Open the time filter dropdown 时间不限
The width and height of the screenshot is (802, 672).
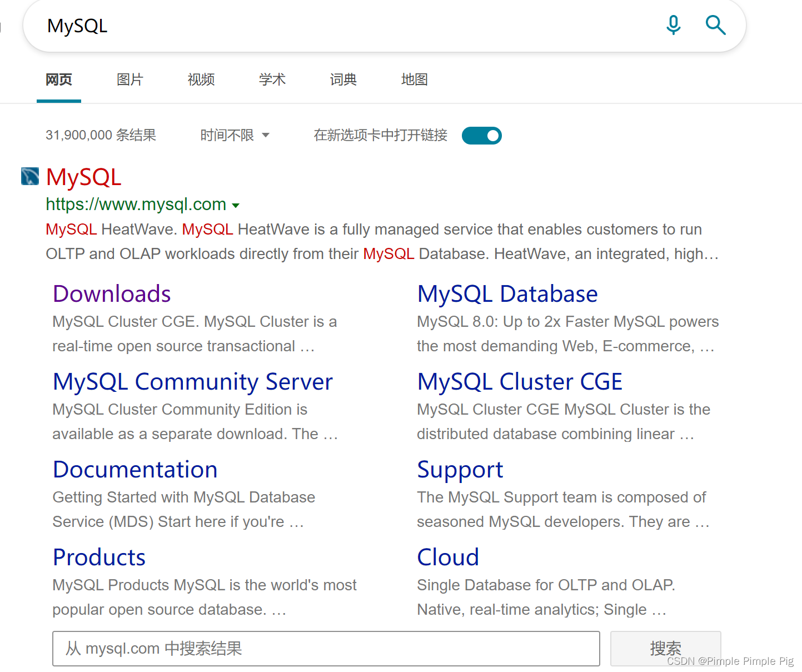pos(235,135)
